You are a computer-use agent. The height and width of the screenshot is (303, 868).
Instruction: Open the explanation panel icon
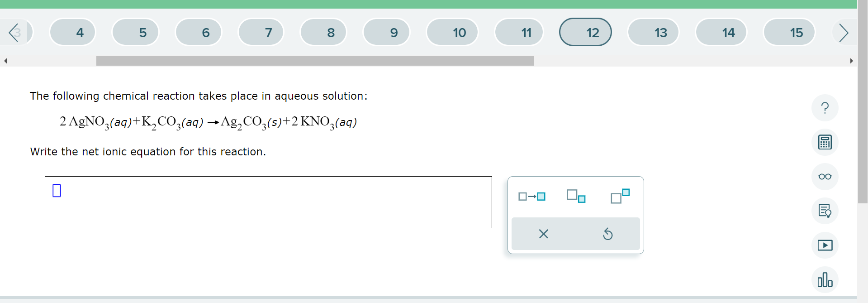point(825,211)
